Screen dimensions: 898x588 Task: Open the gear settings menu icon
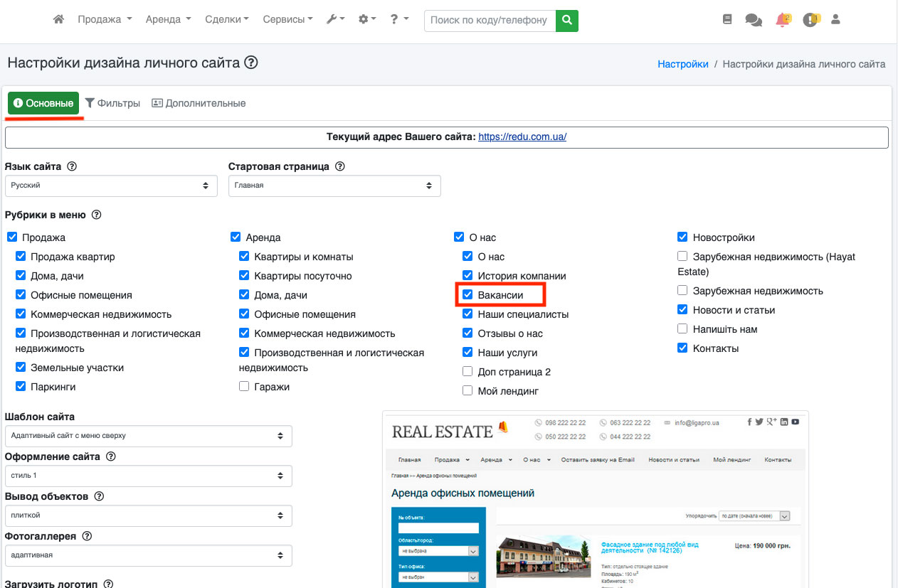point(367,20)
